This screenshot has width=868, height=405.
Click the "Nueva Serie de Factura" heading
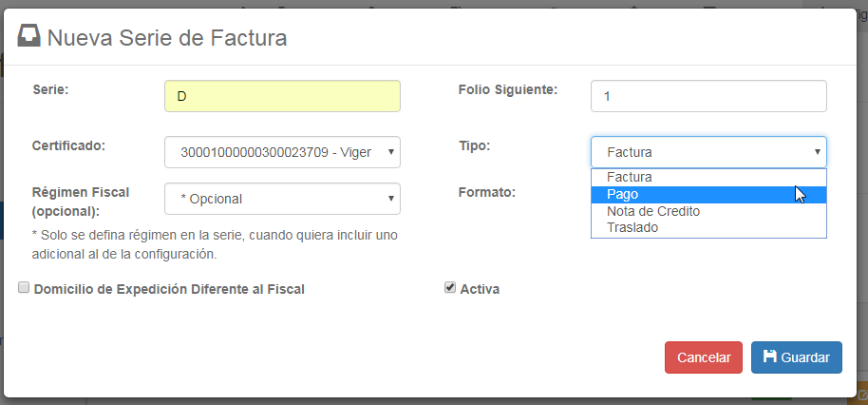coord(167,38)
